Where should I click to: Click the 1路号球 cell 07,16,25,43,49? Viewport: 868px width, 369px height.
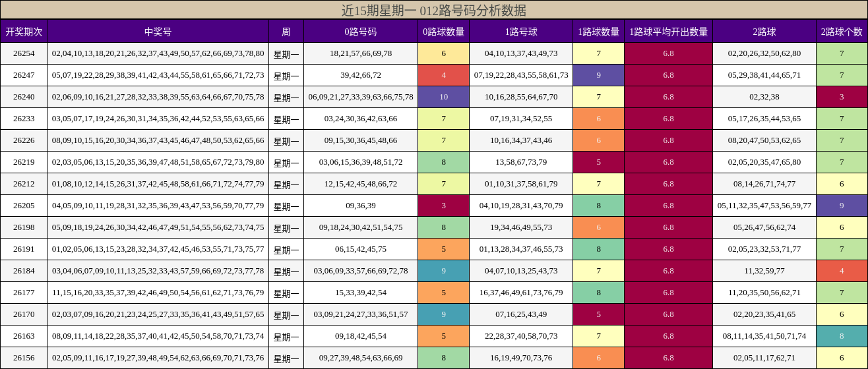pyautogui.click(x=521, y=314)
